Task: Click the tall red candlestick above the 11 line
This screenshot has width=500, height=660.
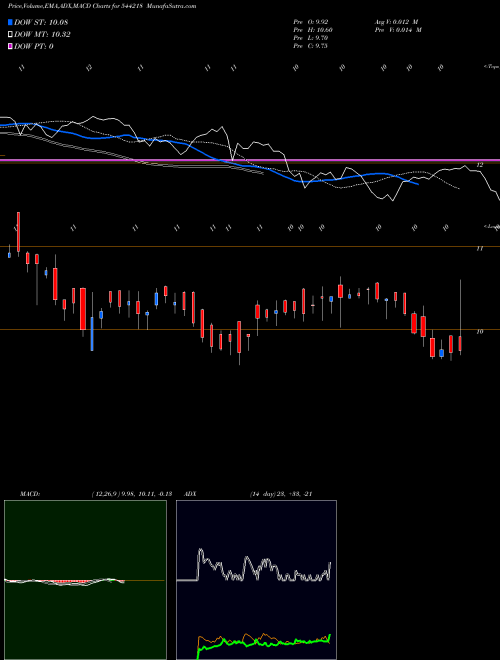Action: tap(18, 234)
